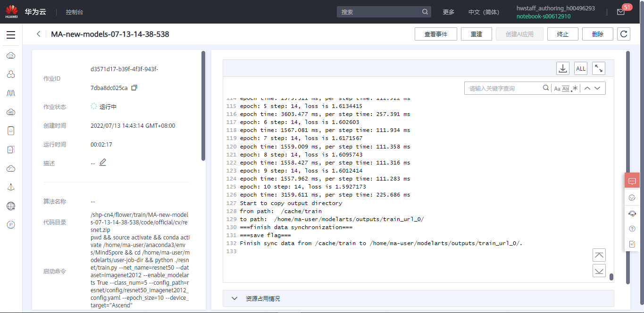
Task: Open the hwstaff_authoring account menu
Action: [x=555, y=8]
